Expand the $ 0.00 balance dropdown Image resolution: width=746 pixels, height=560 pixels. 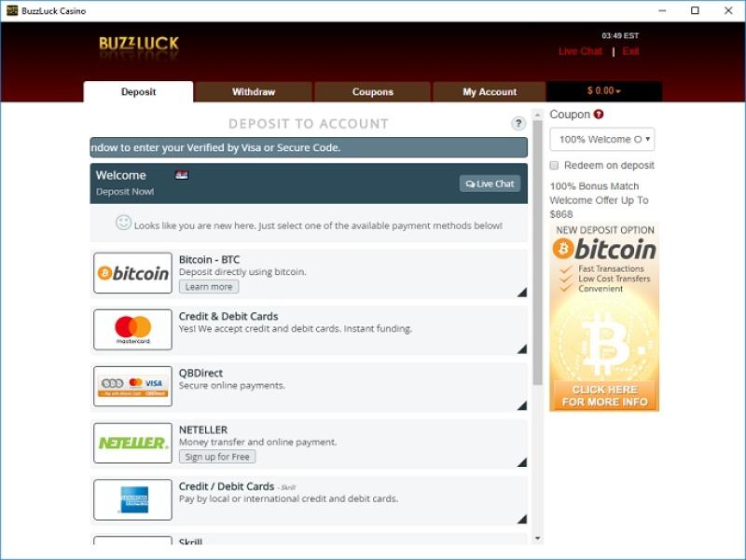click(603, 91)
